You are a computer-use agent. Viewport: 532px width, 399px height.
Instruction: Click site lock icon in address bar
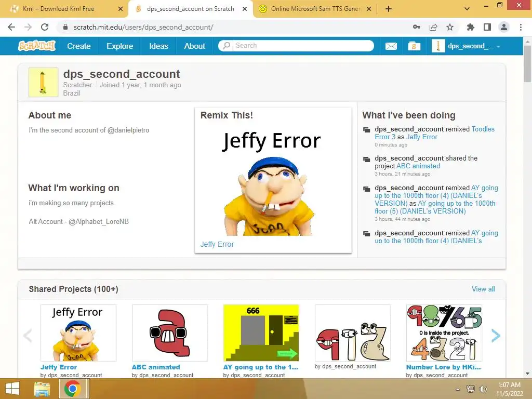[x=65, y=27]
